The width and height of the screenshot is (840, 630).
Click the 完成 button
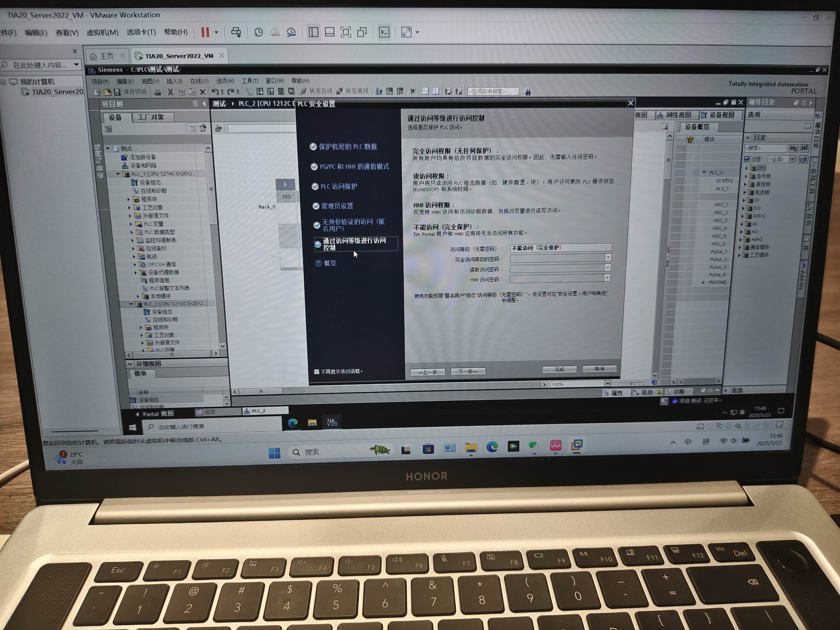coord(559,369)
